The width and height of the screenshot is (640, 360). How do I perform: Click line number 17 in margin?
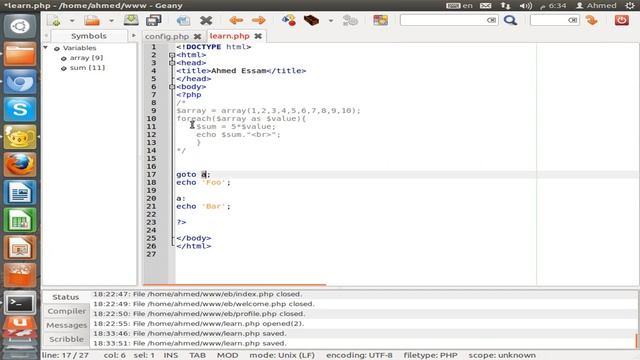point(151,174)
